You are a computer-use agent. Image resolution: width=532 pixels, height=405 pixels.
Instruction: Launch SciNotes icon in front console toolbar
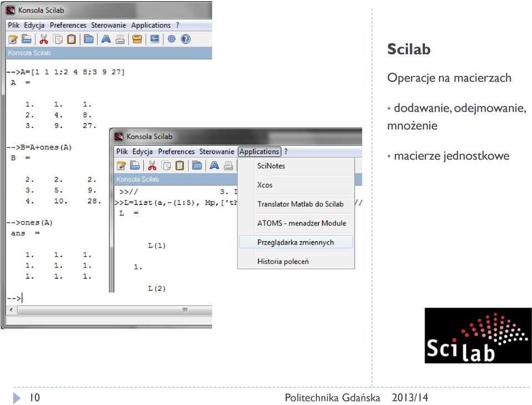pyautogui.click(x=121, y=166)
